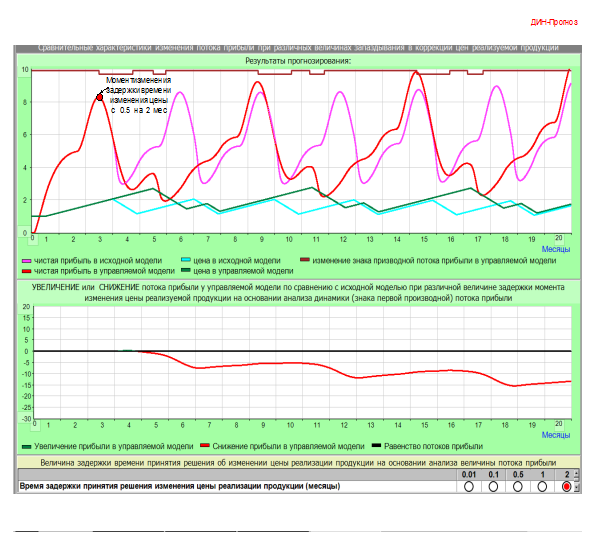Click the table scroll arrow beside column 2
Image resolution: width=604 pixels, height=539 pixels.
[x=577, y=474]
